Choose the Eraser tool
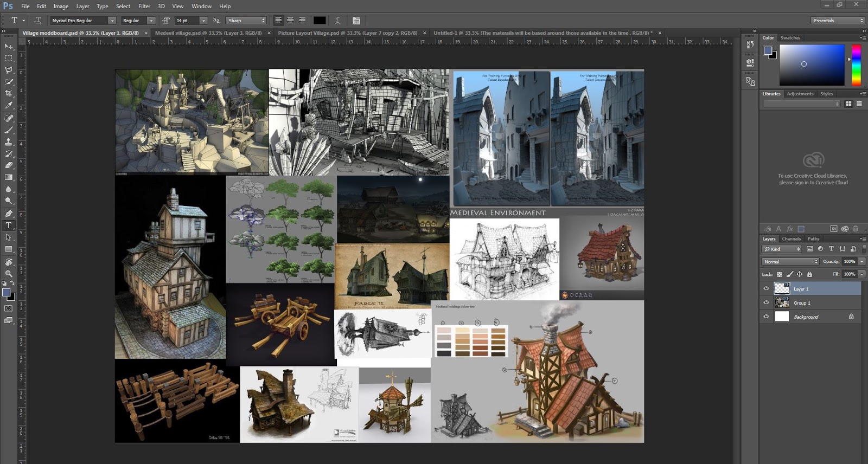Screen dimensions: 868x464 [9, 165]
